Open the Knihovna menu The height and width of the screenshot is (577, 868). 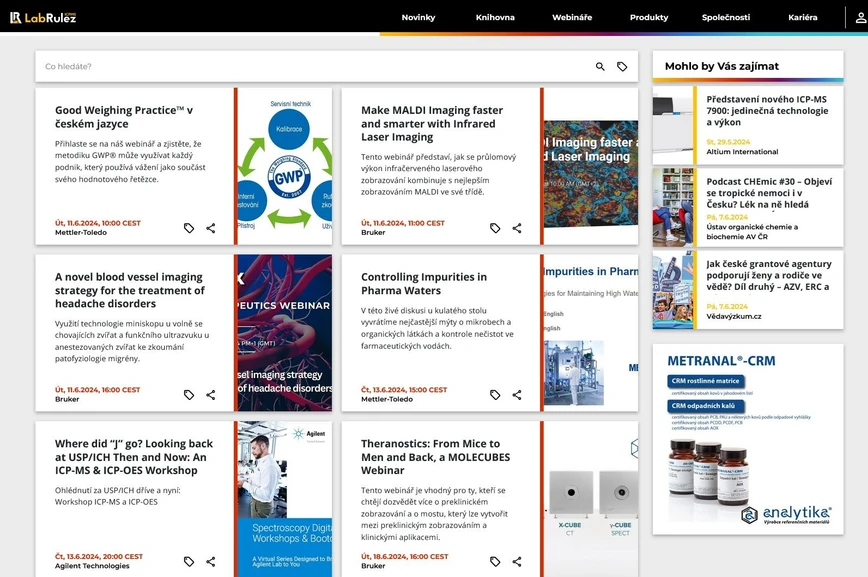[x=495, y=17]
